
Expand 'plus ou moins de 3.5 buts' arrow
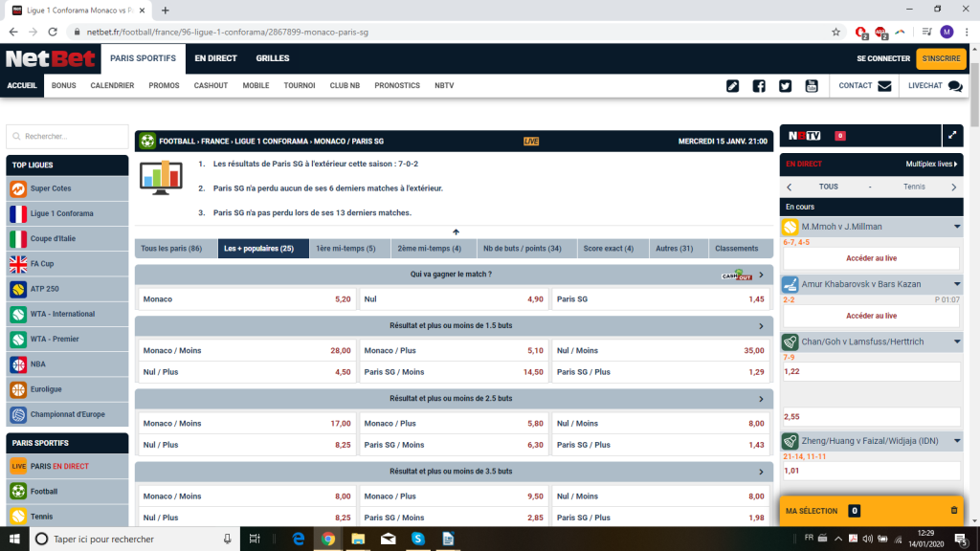point(761,472)
